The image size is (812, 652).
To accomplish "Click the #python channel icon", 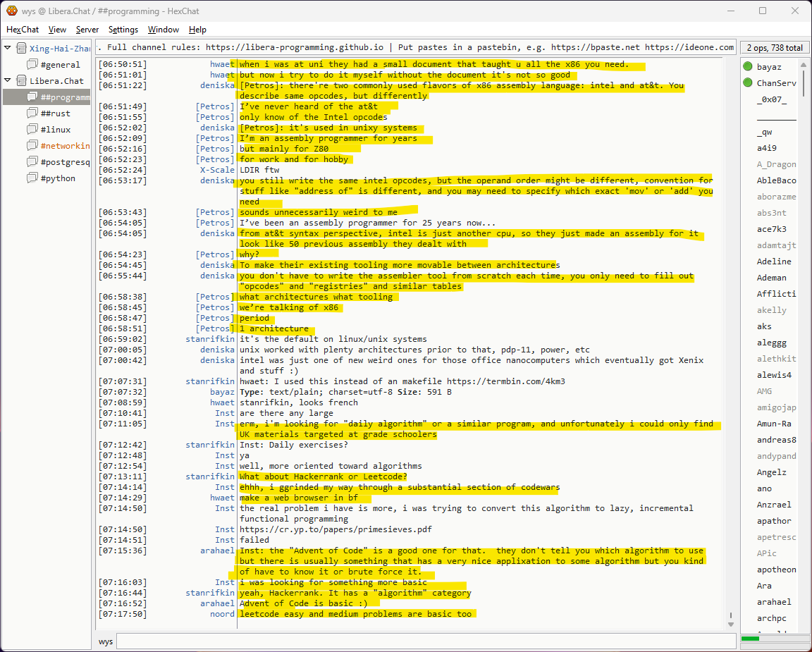I will click(x=32, y=178).
